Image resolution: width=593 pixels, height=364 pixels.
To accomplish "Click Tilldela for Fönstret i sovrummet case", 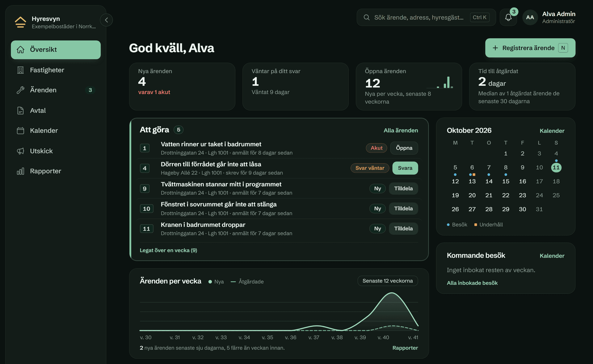I will 403,209.
